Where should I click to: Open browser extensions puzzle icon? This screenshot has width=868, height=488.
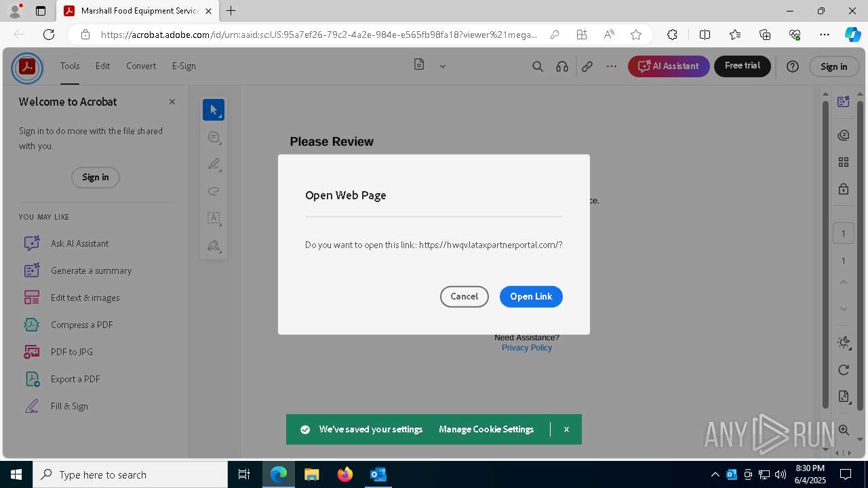click(672, 35)
